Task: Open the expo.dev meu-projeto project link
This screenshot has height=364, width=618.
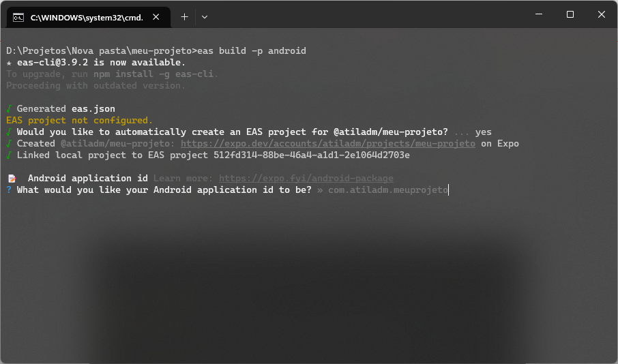Action: tap(328, 143)
